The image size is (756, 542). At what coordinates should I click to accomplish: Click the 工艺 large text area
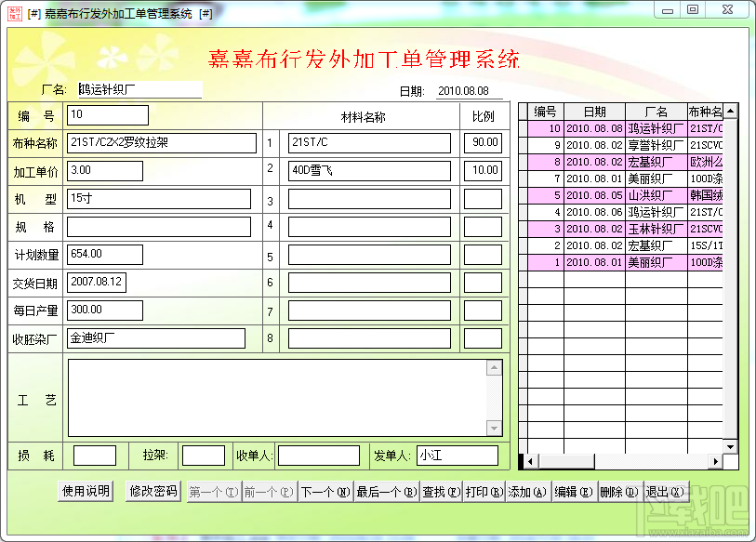tap(277, 398)
